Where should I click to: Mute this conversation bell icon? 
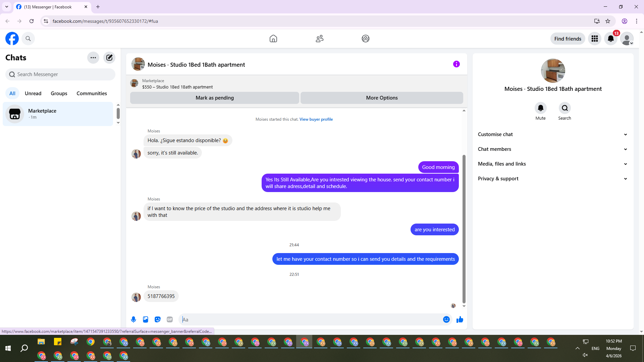click(x=541, y=108)
